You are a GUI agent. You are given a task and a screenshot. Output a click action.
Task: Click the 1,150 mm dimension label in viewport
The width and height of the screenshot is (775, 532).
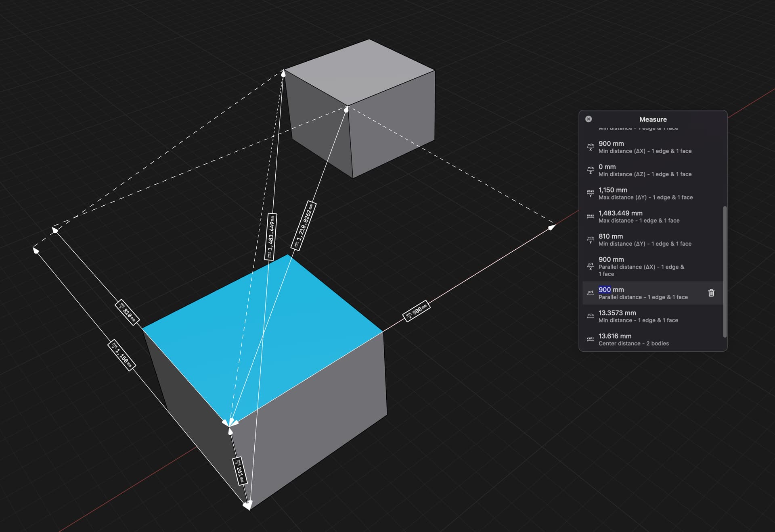coord(121,355)
